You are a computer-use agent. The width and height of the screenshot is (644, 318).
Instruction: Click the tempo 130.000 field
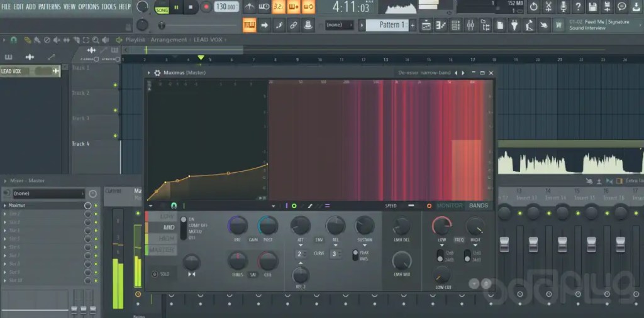(226, 6)
